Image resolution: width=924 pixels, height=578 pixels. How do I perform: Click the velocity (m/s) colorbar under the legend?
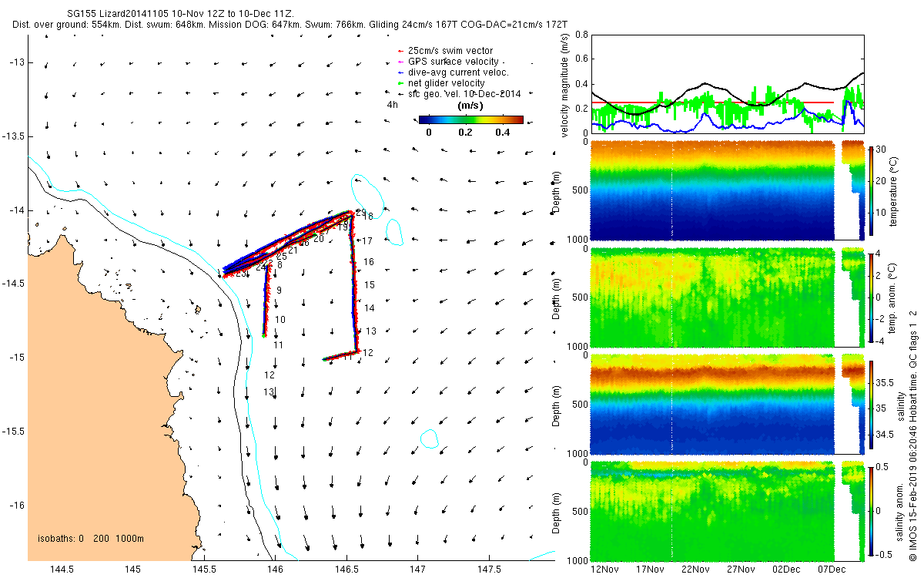tap(471, 120)
